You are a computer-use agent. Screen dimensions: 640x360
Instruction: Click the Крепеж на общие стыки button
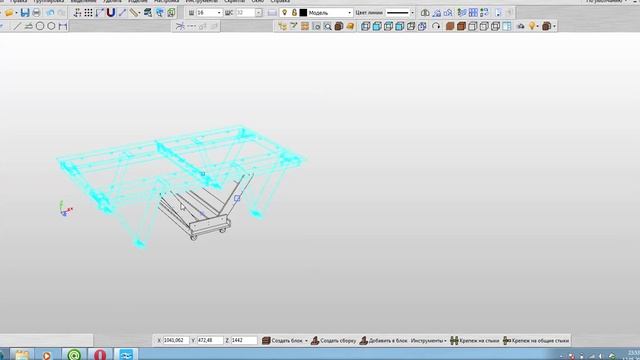[x=536, y=340]
